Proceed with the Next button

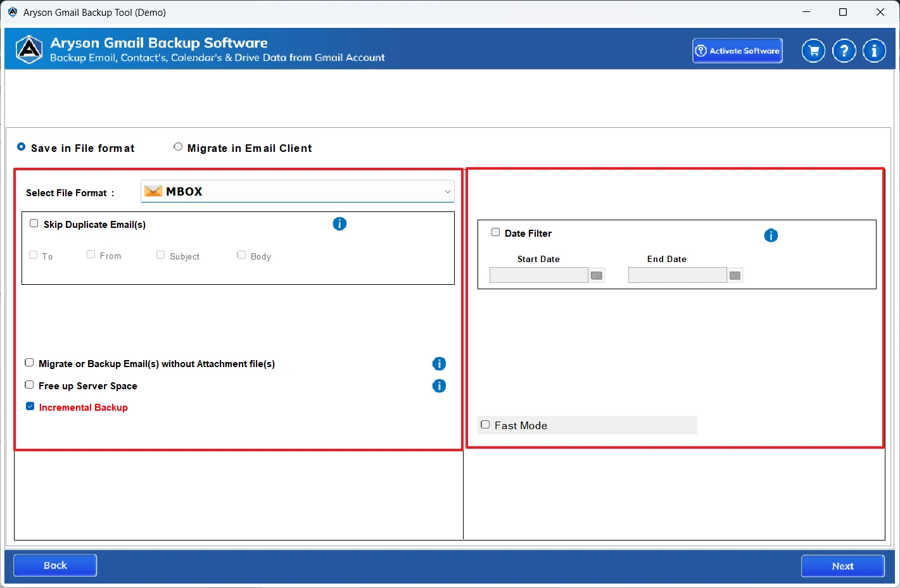coord(843,566)
